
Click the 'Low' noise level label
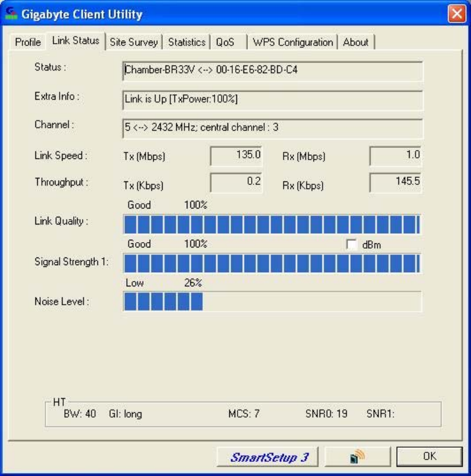[x=134, y=283]
